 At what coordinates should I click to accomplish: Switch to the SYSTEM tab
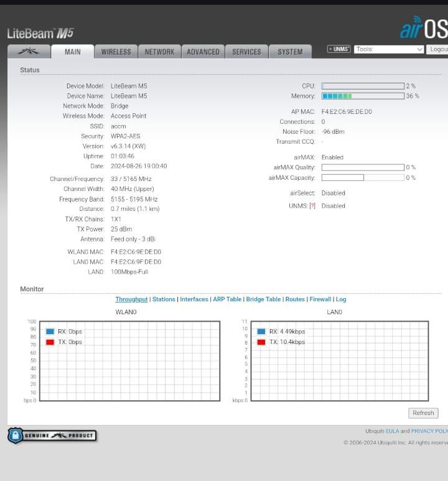[x=291, y=52]
